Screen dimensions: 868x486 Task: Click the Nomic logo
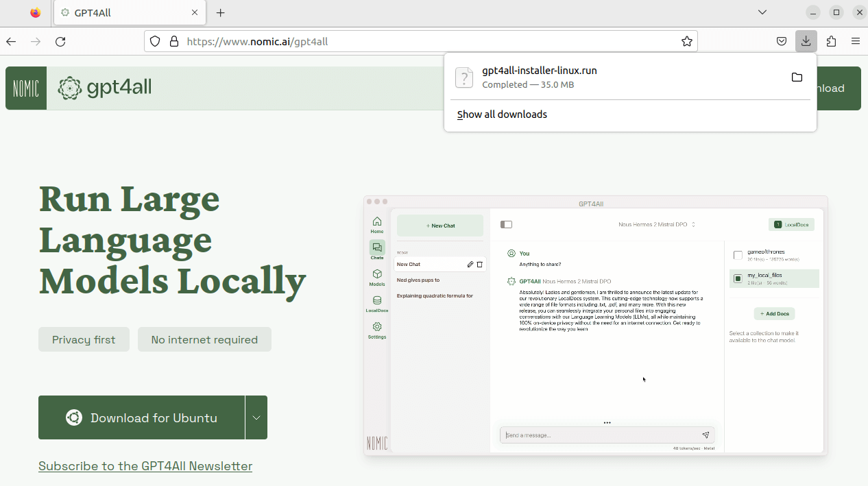(x=26, y=88)
